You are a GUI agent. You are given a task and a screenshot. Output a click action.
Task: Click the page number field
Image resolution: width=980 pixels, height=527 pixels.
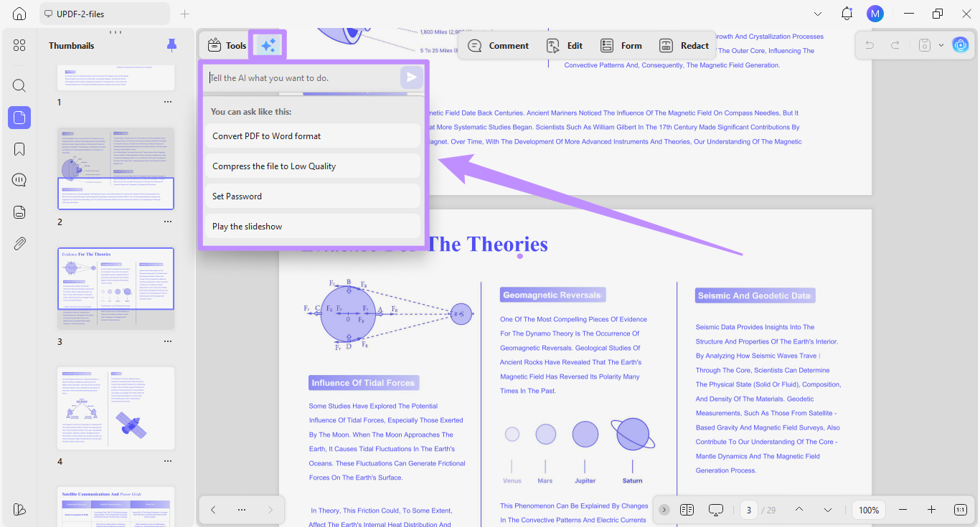(748, 510)
